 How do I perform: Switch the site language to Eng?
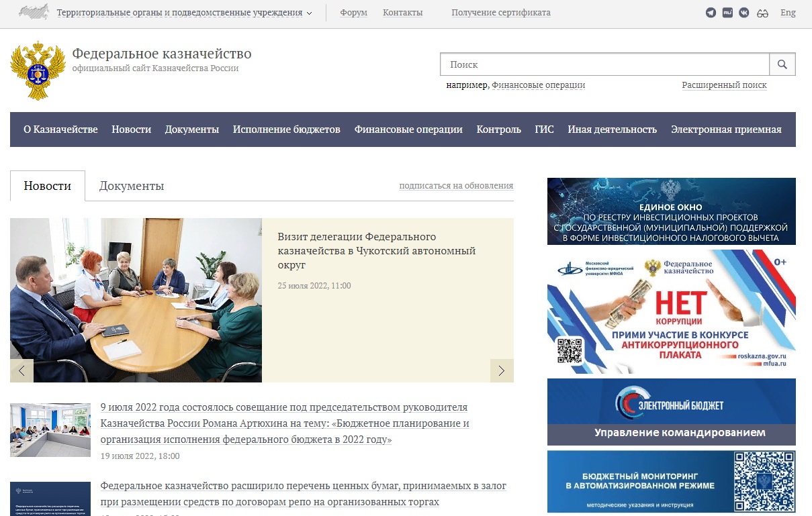(788, 13)
